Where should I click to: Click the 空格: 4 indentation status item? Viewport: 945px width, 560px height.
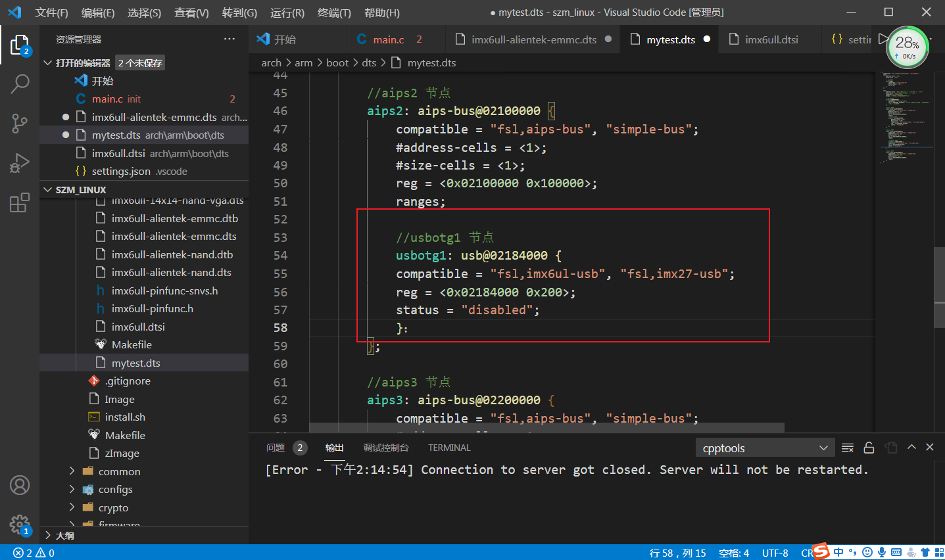[734, 553]
